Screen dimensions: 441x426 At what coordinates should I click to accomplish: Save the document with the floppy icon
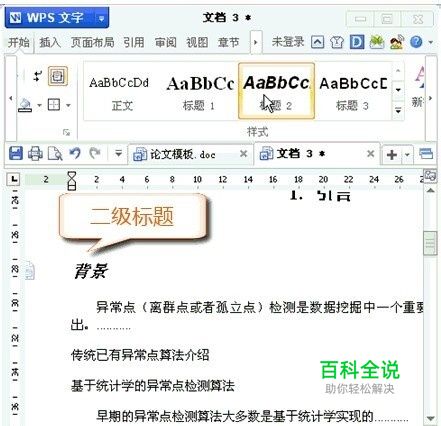click(x=16, y=154)
